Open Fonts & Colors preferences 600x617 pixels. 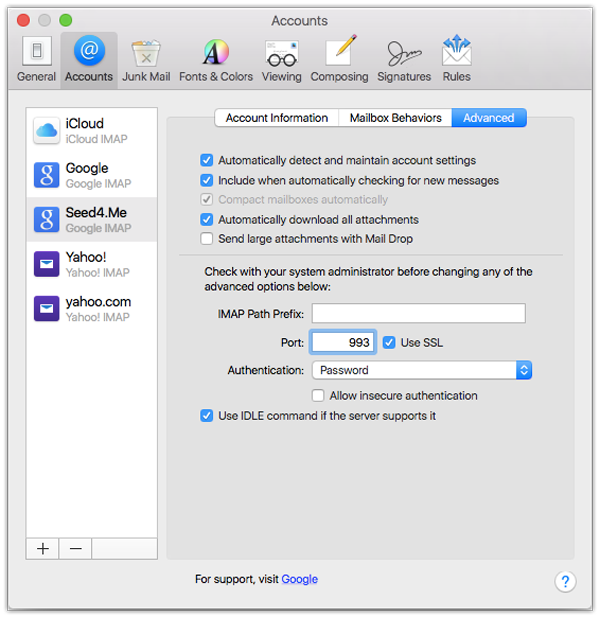click(x=216, y=59)
